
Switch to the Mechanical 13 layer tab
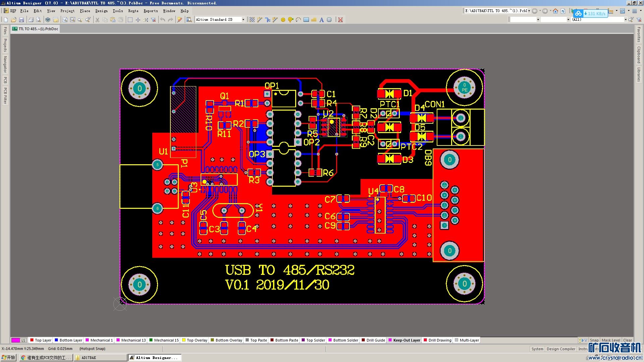pos(131,340)
